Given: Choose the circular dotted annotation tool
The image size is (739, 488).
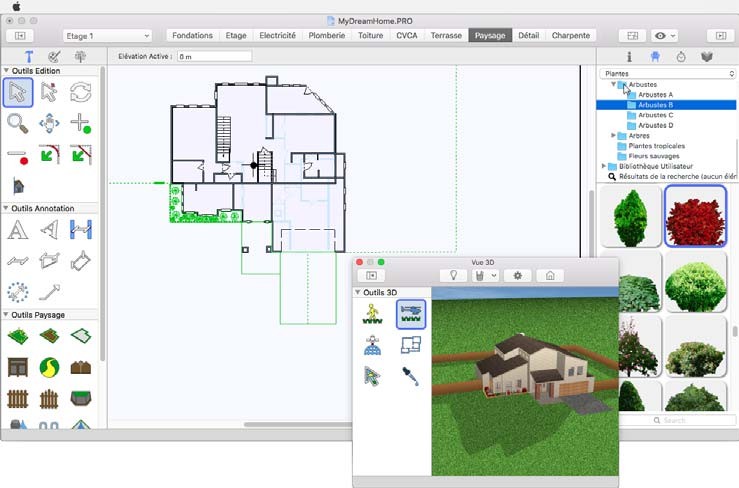Looking at the screenshot, I should click(x=18, y=292).
